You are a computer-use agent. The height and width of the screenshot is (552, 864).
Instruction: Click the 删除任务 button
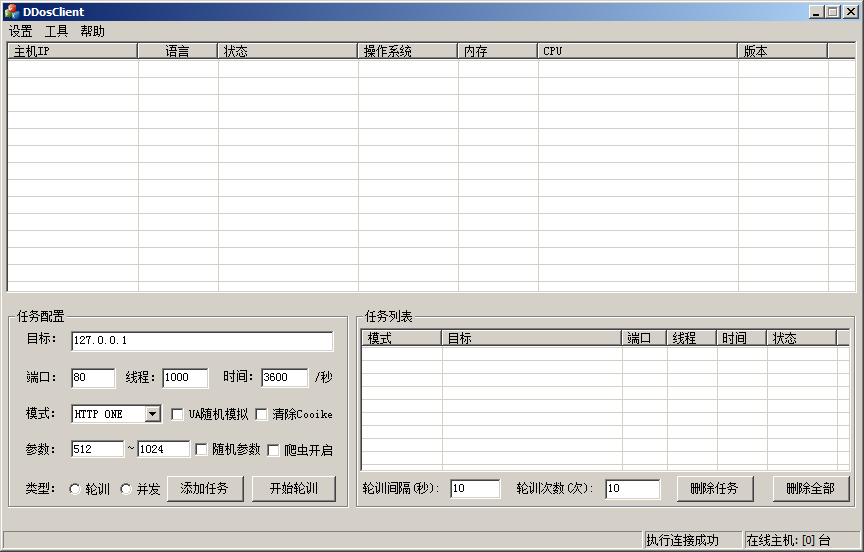pos(714,488)
